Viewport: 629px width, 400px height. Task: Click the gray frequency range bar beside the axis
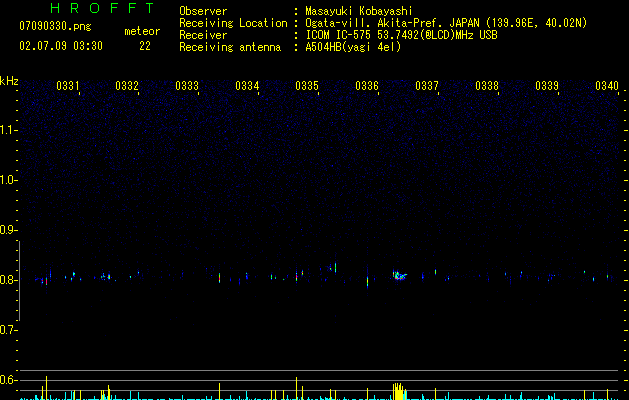click(19, 281)
